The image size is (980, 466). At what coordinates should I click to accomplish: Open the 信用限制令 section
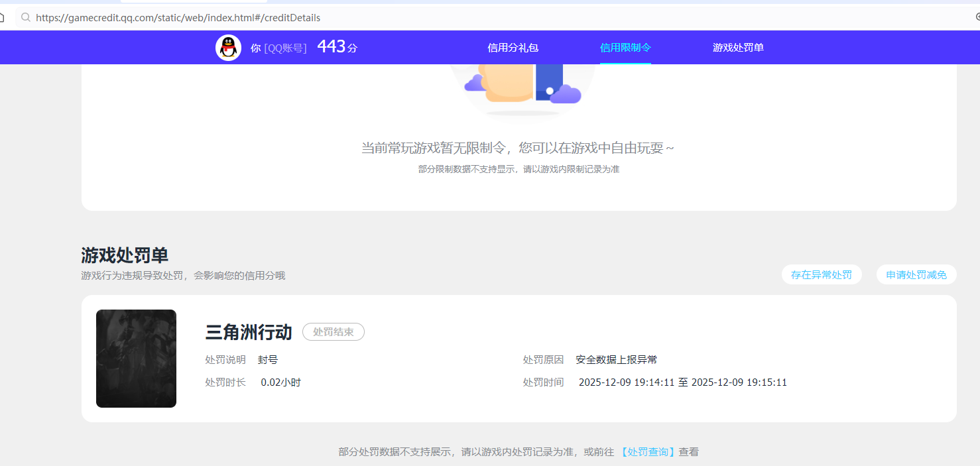click(625, 47)
